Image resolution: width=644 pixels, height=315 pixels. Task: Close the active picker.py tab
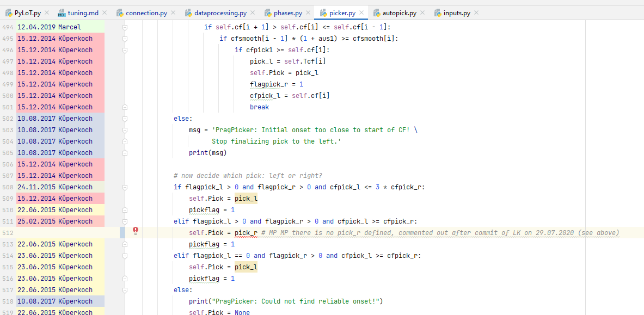click(x=361, y=13)
